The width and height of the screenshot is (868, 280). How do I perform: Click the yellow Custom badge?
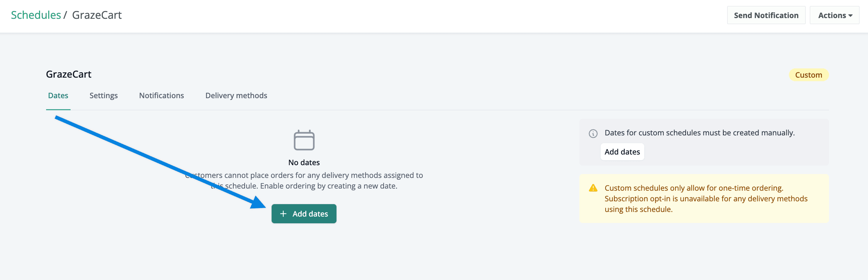(x=808, y=75)
